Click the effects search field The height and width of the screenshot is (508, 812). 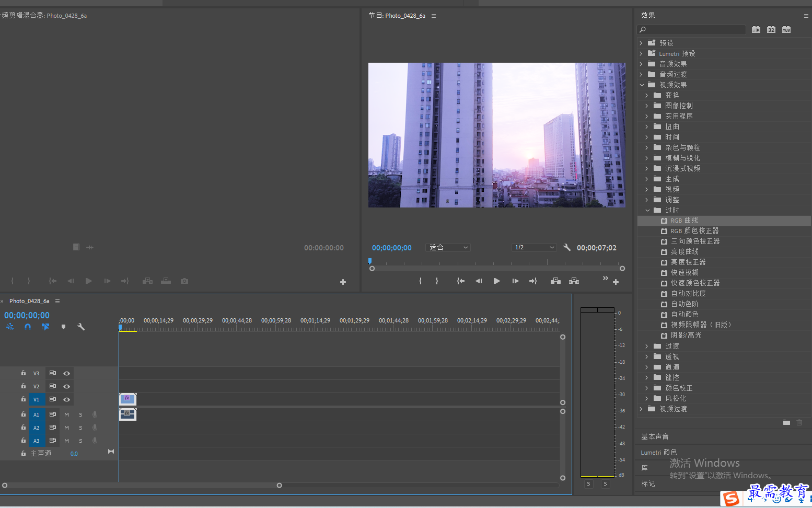[x=692, y=30]
